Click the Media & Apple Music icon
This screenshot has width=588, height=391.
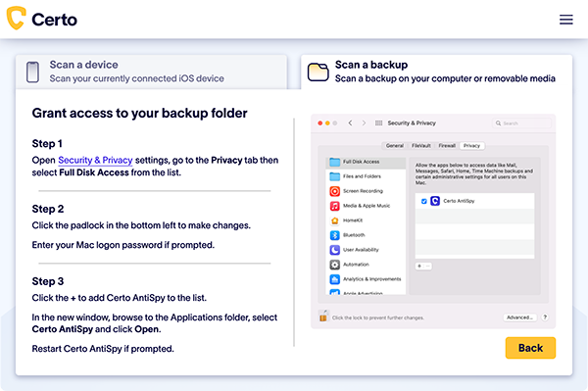[x=334, y=206]
